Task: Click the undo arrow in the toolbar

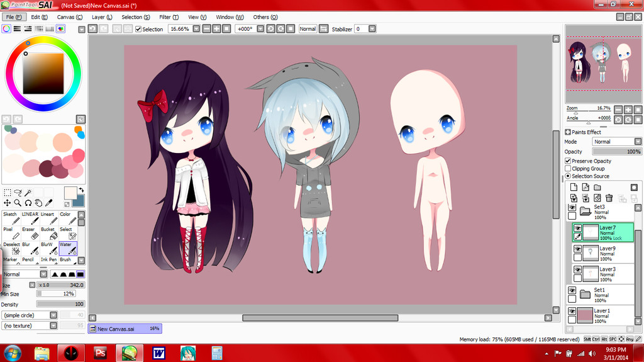Action: pyautogui.click(x=93, y=29)
